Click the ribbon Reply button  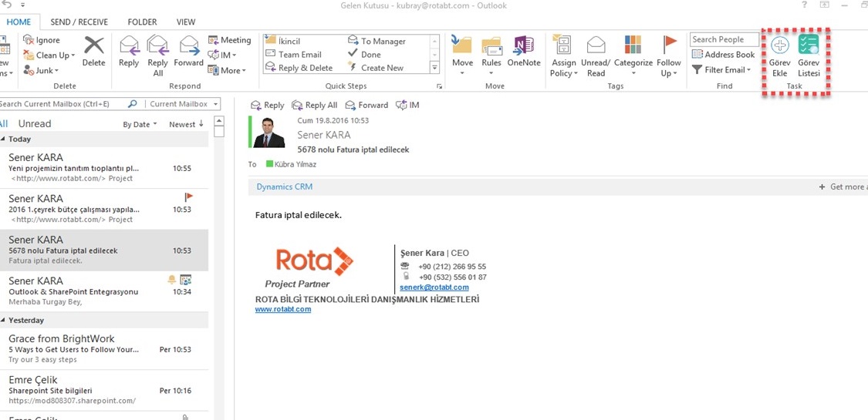[x=129, y=52]
